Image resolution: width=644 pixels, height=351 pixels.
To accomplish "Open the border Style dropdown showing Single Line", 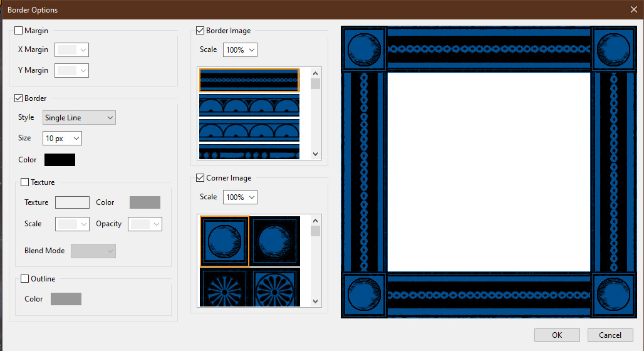I will point(79,118).
